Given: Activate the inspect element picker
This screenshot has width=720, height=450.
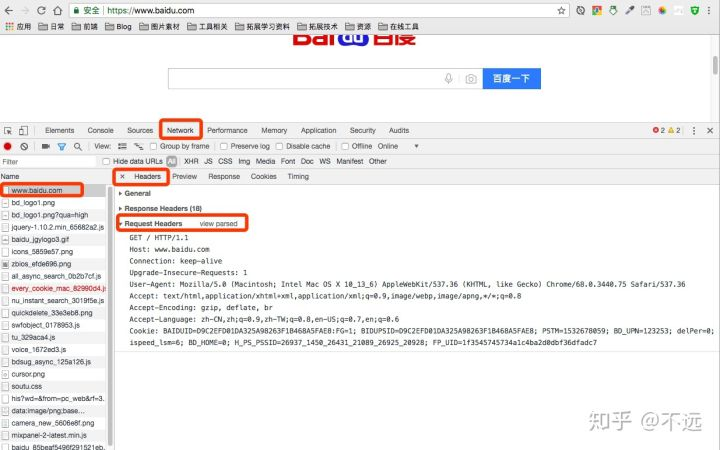Looking at the screenshot, I should coord(8,130).
